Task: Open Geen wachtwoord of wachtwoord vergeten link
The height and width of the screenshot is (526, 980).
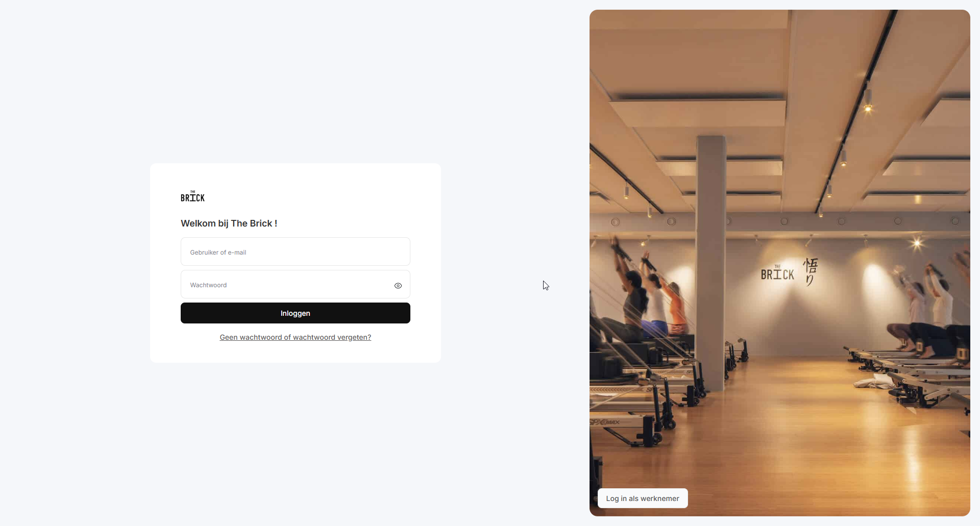Action: pyautogui.click(x=296, y=337)
